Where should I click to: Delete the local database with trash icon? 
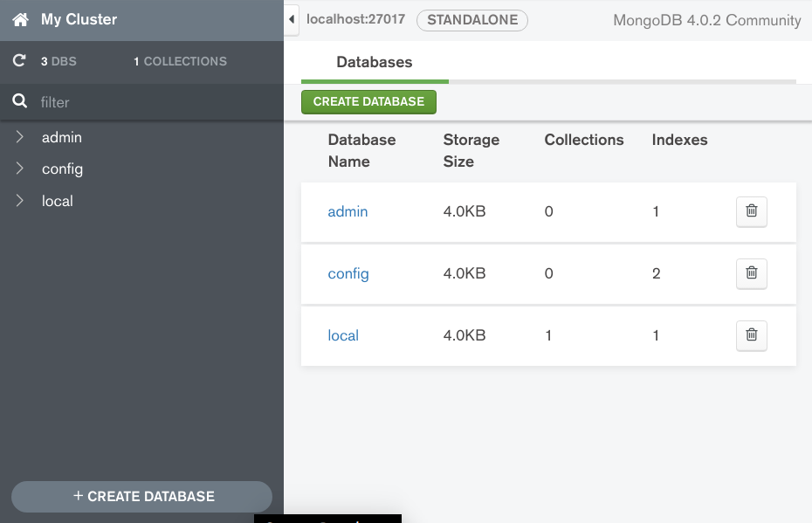coord(751,335)
